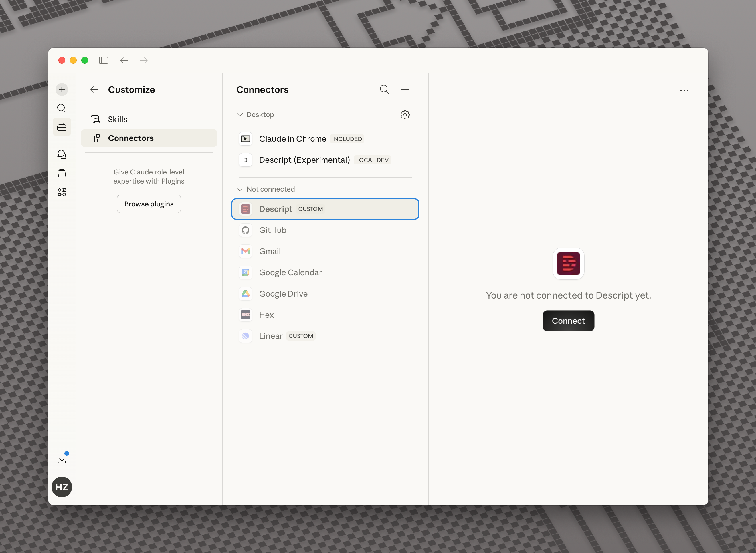Collapse the Desktop connectors section
Screen dimensions: 756x553
coord(240,114)
